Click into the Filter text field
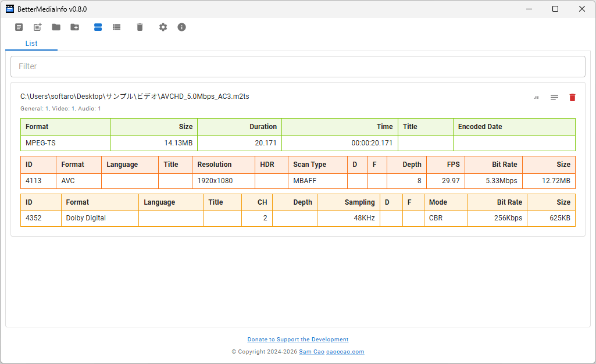 [x=298, y=66]
